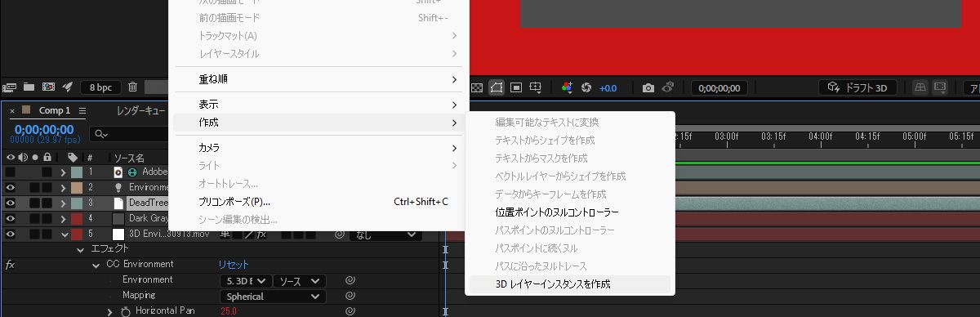Click the lock column header icon

[x=47, y=157]
